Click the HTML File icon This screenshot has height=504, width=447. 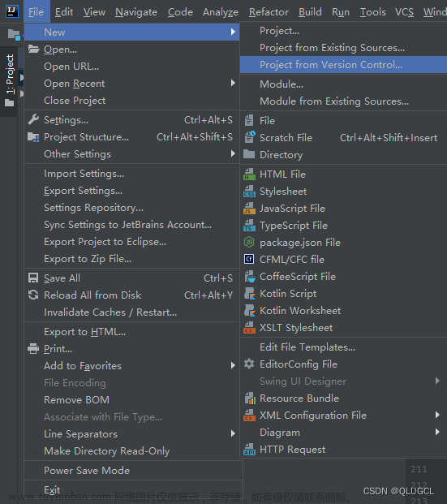(249, 174)
